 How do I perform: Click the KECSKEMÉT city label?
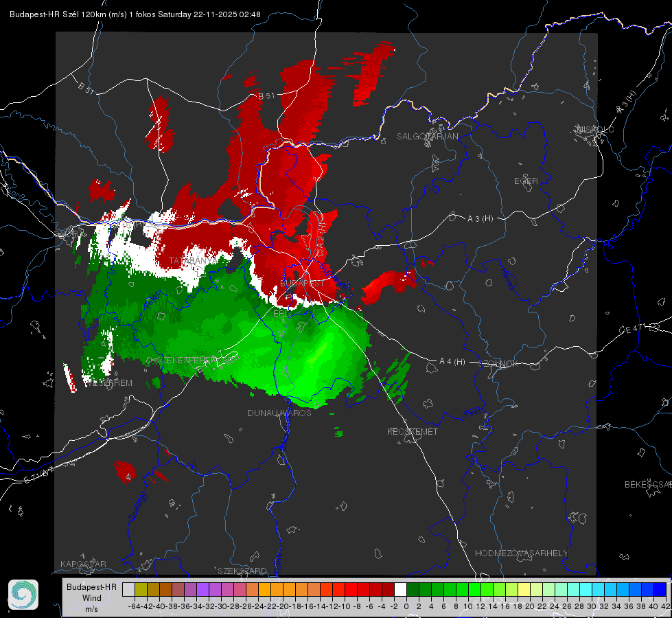click(x=413, y=432)
